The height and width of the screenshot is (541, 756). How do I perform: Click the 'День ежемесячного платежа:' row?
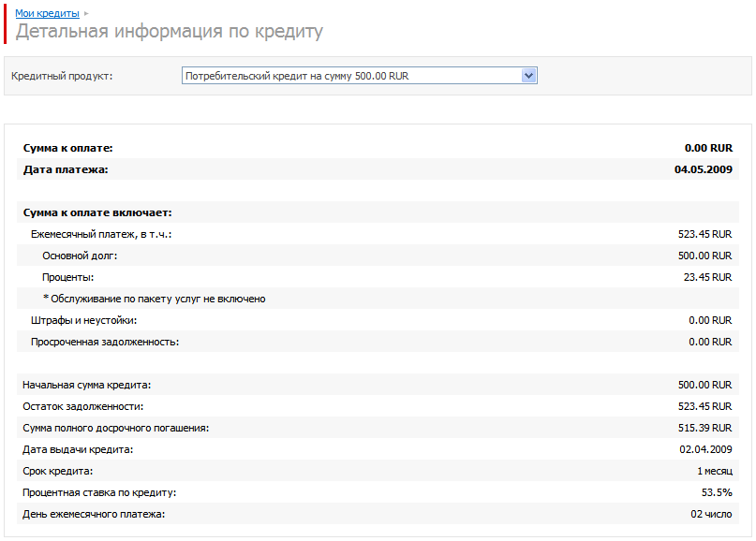(x=378, y=514)
